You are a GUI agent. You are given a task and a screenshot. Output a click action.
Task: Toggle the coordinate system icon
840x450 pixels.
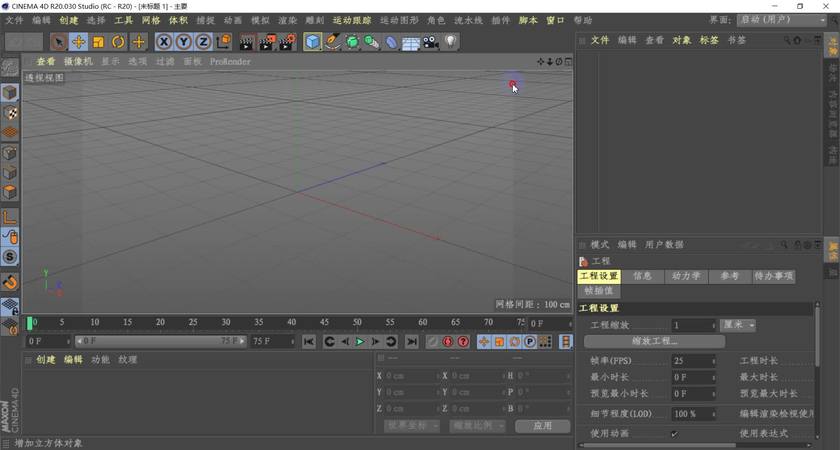click(223, 42)
